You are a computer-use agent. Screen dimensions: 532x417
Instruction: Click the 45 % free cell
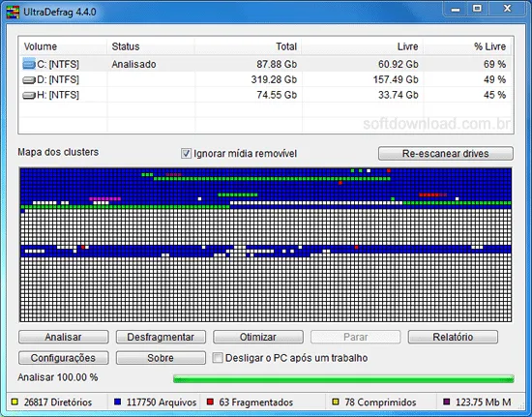tap(494, 95)
